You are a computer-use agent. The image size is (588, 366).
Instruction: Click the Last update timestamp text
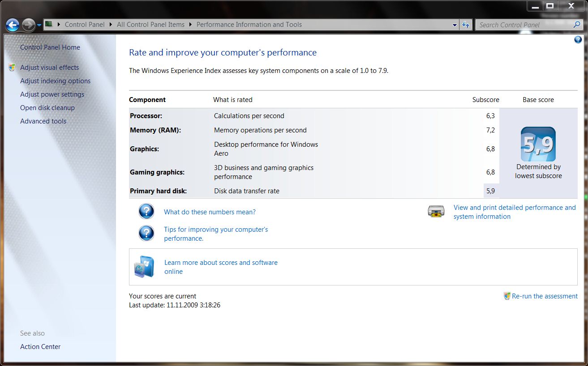tap(175, 305)
